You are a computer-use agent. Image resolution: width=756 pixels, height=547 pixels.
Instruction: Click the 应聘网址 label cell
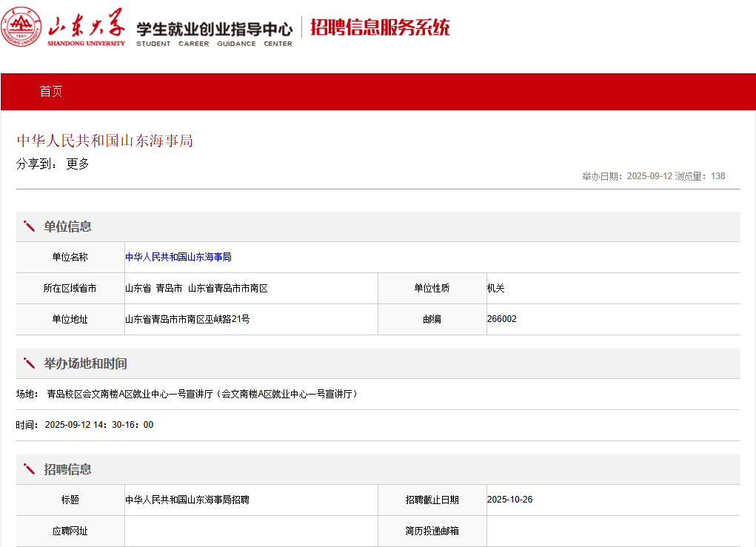70,531
